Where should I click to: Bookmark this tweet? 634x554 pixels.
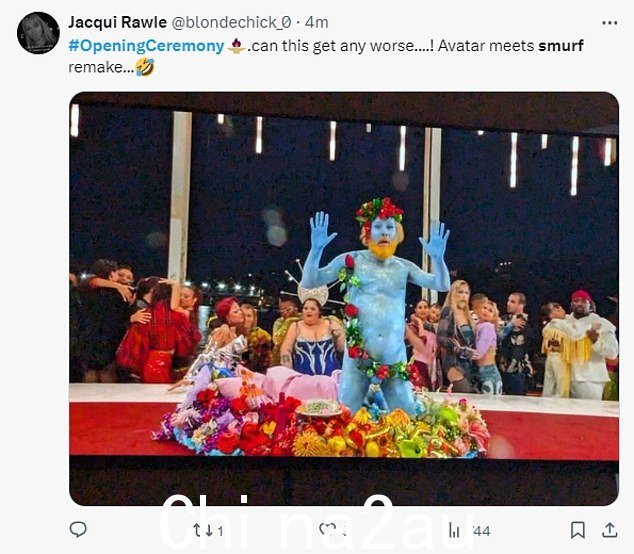577,530
